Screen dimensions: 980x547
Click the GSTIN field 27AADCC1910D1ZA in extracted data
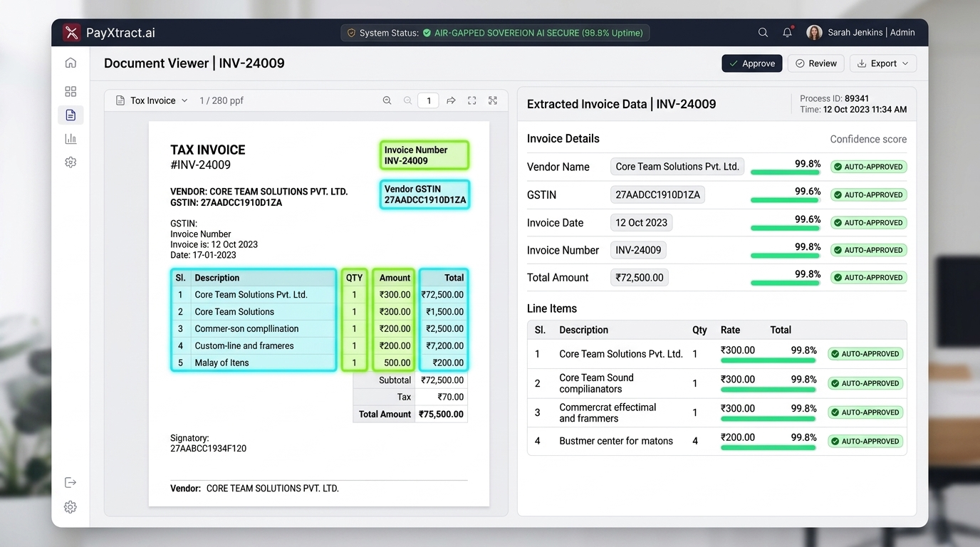pyautogui.click(x=657, y=194)
